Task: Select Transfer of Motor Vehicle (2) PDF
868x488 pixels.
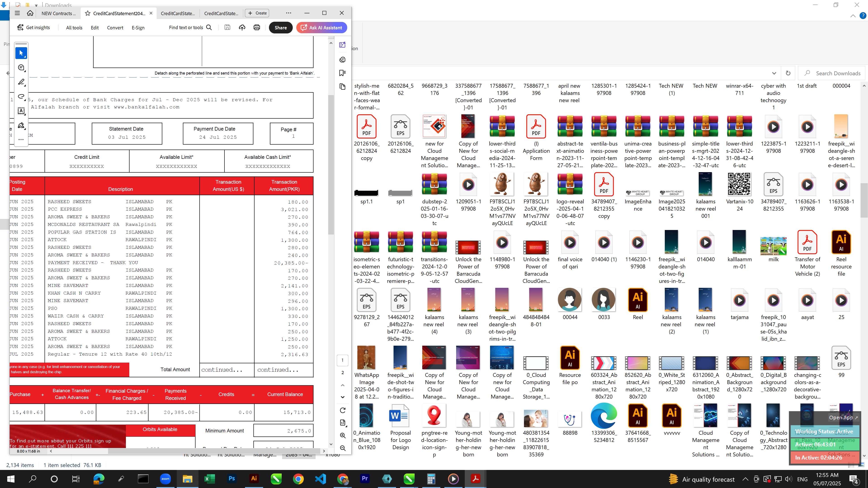Action: pos(807,253)
